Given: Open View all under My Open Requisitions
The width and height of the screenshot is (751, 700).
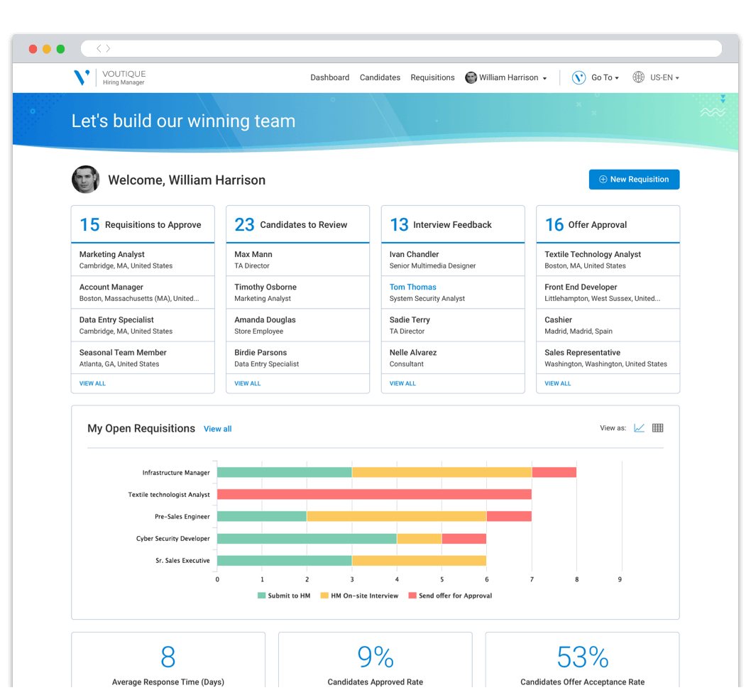Looking at the screenshot, I should (217, 428).
